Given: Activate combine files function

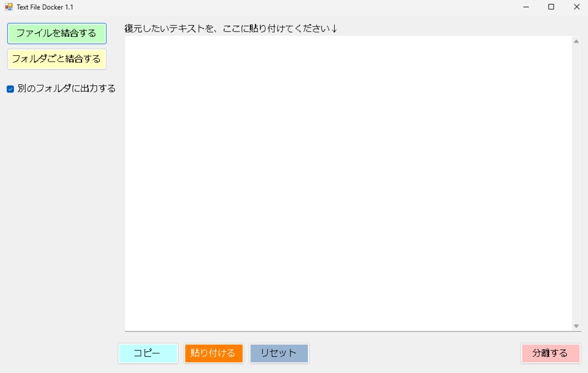Looking at the screenshot, I should [x=56, y=33].
